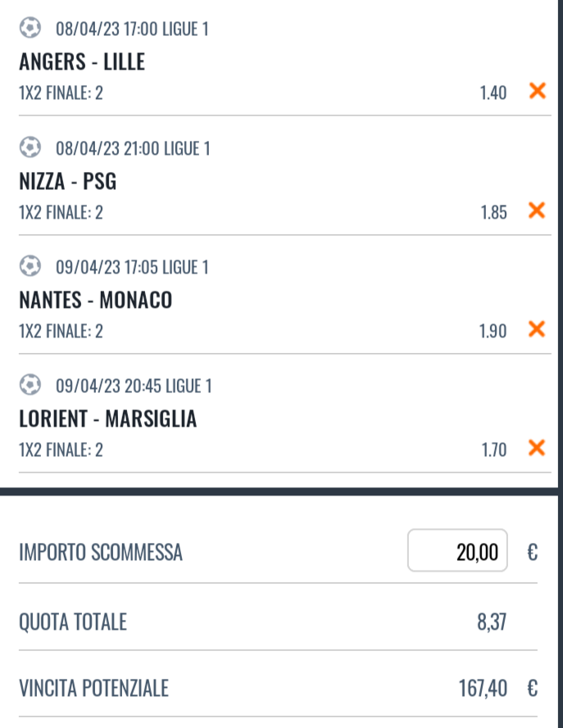Open the Nizza - PSG match
Screen dimensions: 563x728
click(x=68, y=181)
